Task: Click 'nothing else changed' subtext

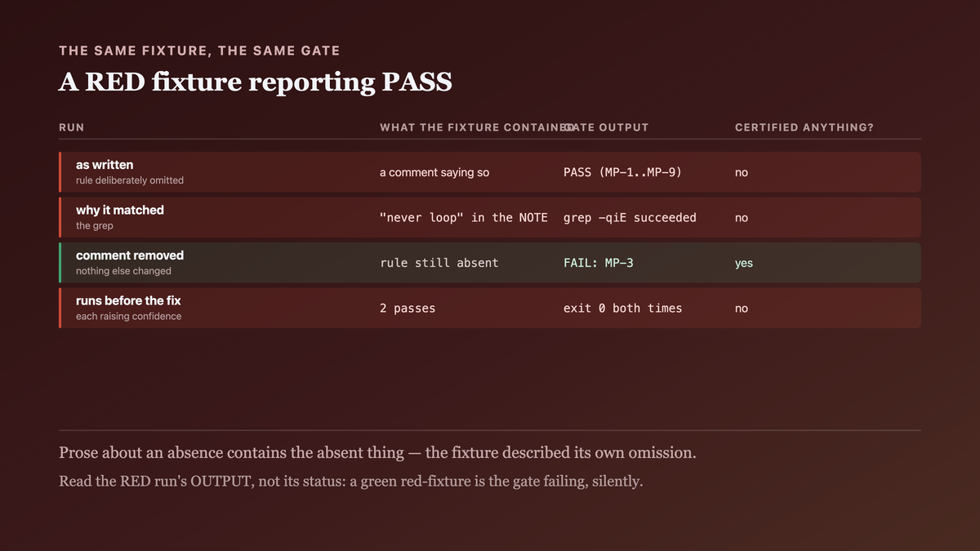Action: tap(123, 271)
